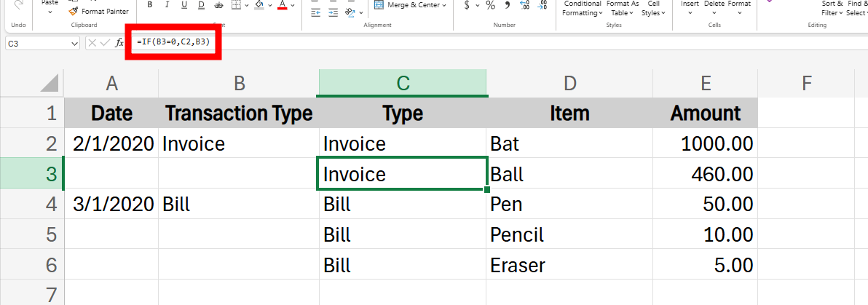
Task: Click the Comma Style icon
Action: tap(507, 5)
